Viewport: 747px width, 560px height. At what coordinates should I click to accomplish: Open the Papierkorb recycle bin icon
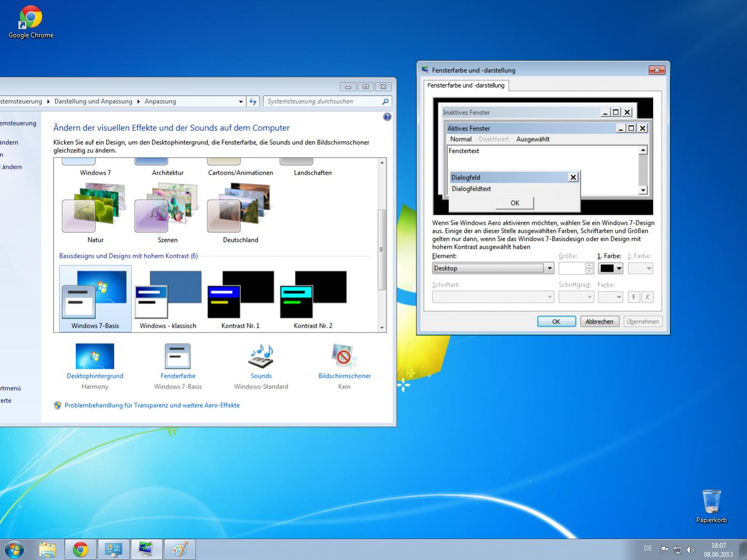click(x=711, y=506)
